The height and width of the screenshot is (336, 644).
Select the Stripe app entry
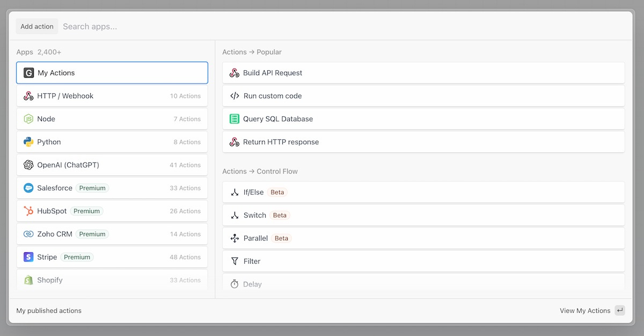(x=112, y=257)
